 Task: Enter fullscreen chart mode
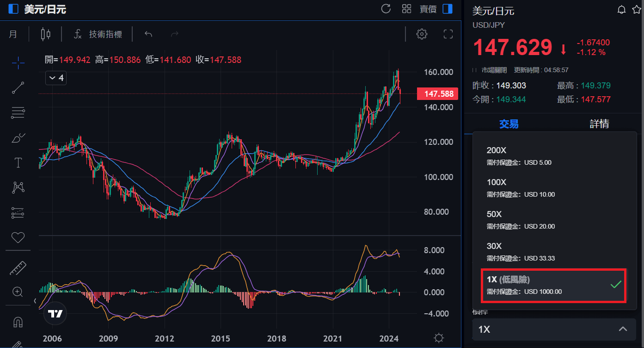pyautogui.click(x=448, y=34)
